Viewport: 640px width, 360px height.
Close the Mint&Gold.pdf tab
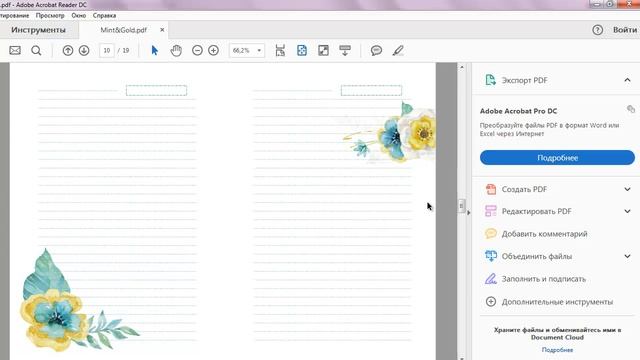(162, 30)
